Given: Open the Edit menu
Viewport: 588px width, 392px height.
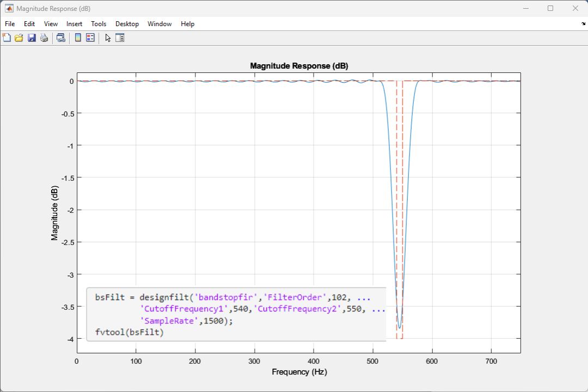Looking at the screenshot, I should click(29, 24).
